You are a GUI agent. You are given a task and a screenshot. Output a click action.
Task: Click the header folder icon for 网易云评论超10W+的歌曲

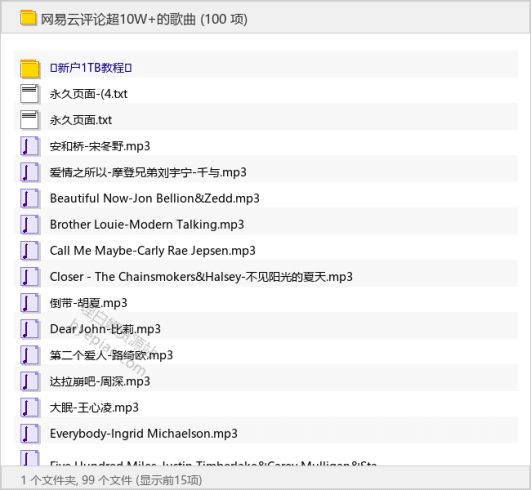(28, 18)
